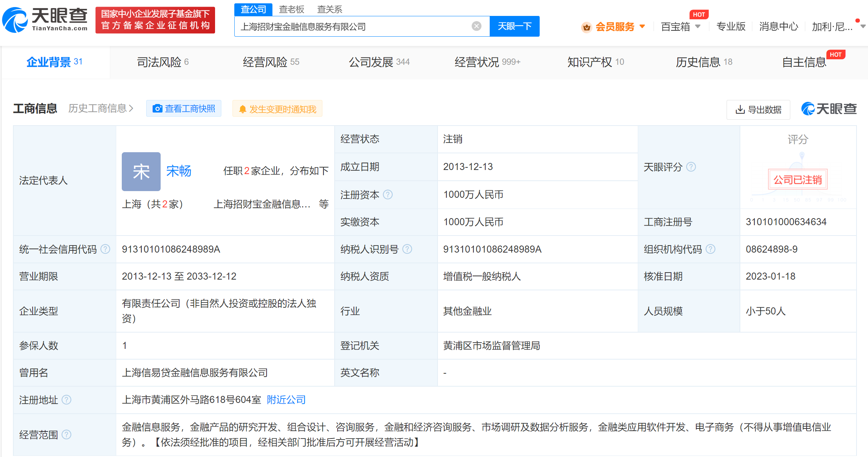This screenshot has width=868, height=457.
Task: Open the 附近公司 link
Action: pos(286,400)
